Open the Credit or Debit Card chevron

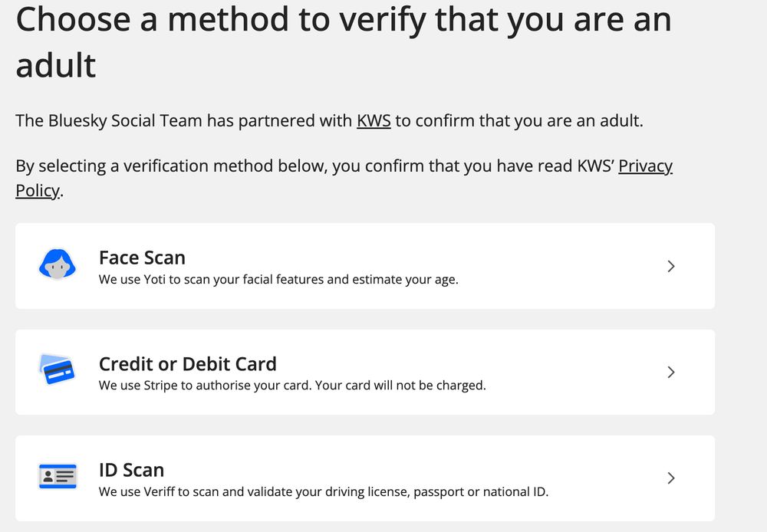(671, 372)
